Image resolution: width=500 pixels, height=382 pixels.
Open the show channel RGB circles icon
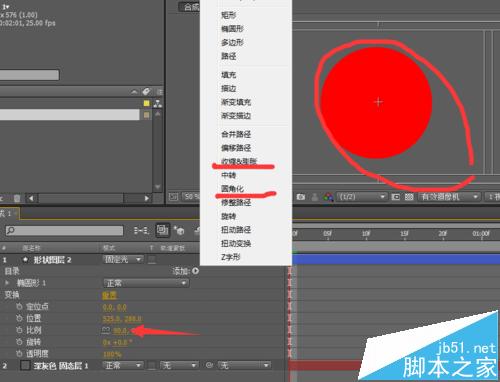click(329, 197)
